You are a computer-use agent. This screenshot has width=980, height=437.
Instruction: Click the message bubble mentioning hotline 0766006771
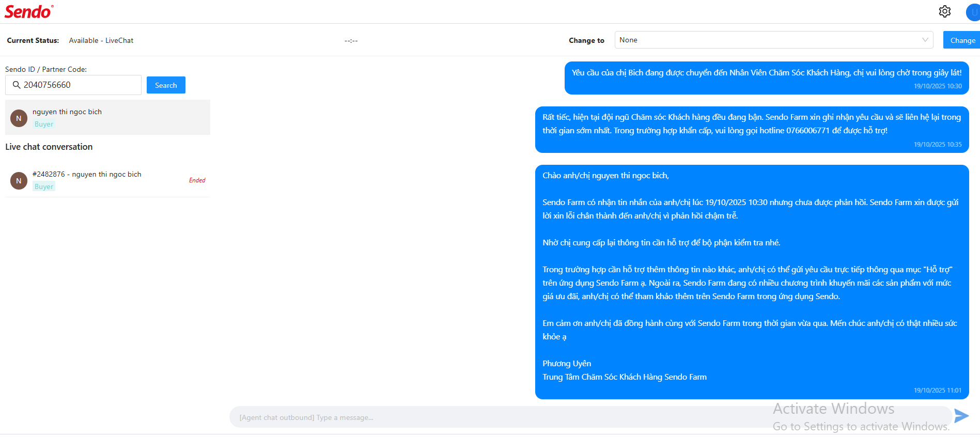pyautogui.click(x=752, y=130)
